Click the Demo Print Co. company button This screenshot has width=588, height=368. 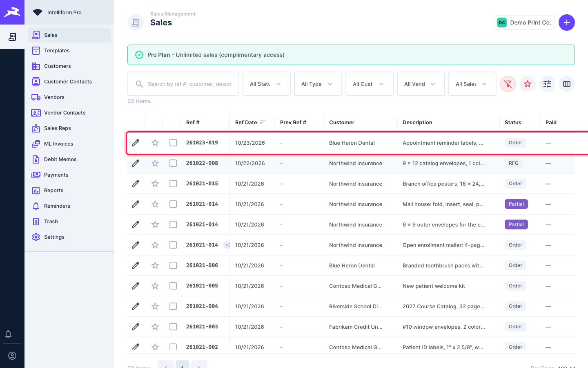pos(524,22)
